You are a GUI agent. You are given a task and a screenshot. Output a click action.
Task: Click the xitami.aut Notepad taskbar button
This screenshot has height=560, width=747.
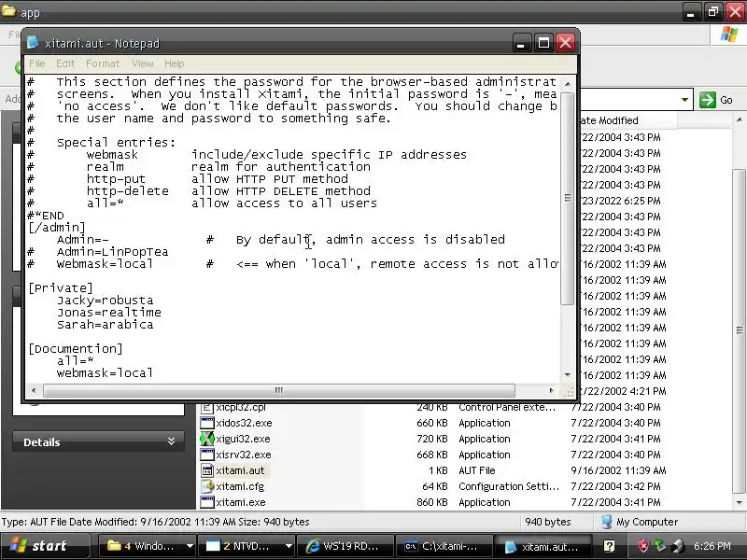(543, 546)
